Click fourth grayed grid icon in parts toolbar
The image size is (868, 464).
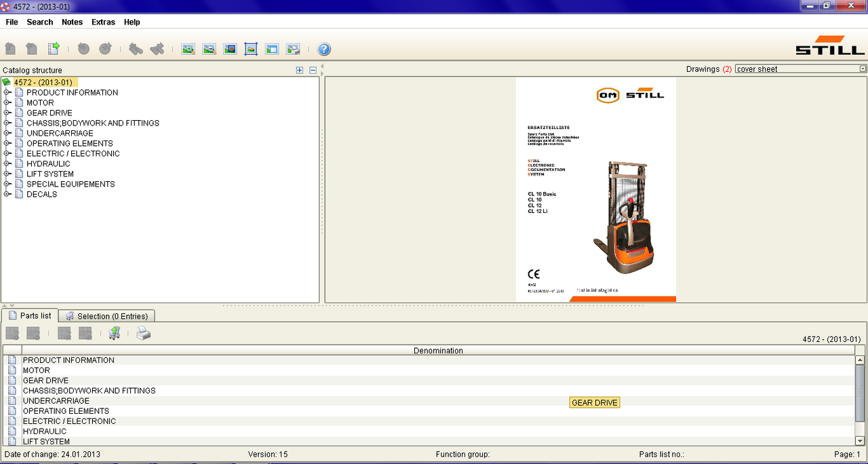point(85,333)
